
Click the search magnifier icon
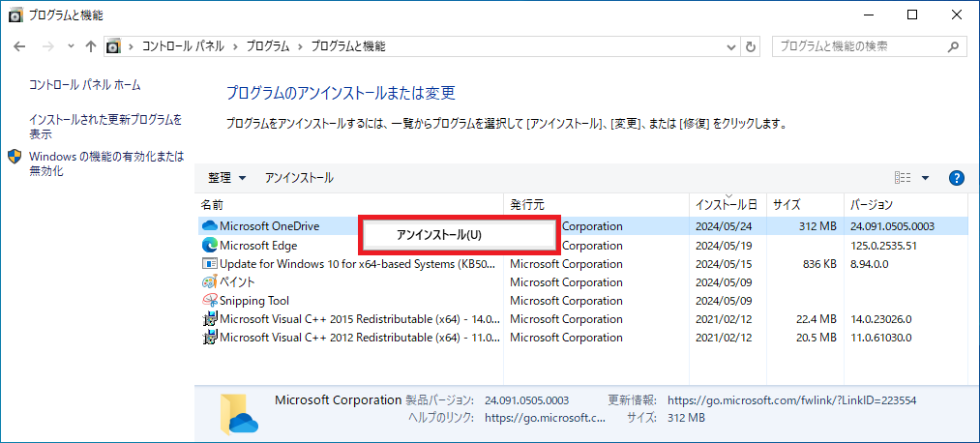coord(953,46)
